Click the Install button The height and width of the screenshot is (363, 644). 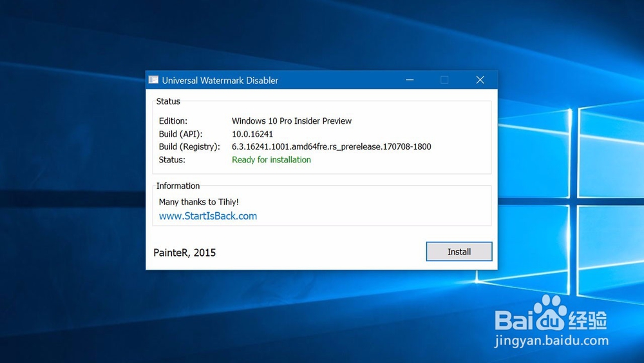click(x=459, y=251)
